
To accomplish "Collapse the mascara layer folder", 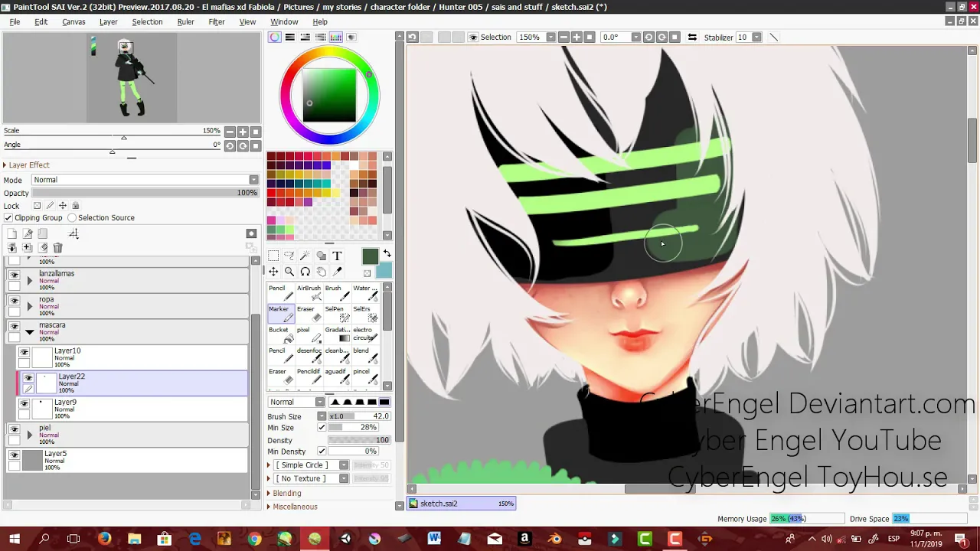I will point(29,332).
